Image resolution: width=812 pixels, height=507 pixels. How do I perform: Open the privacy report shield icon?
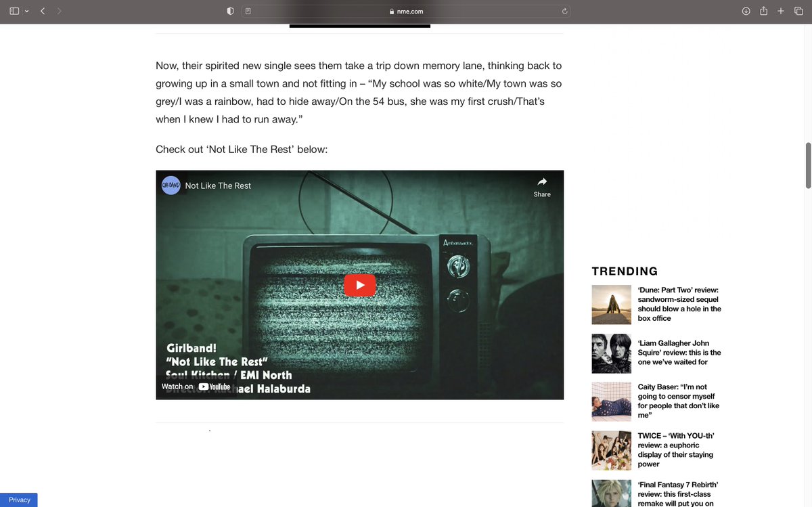230,11
